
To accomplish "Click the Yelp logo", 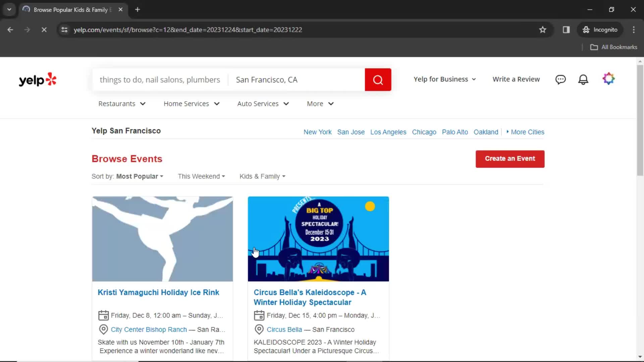I will [x=38, y=80].
